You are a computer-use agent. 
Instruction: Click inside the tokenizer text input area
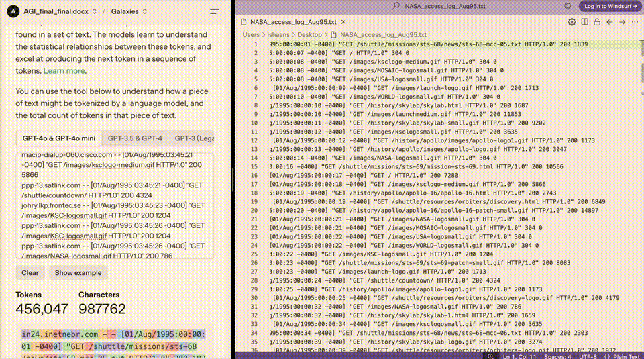(x=114, y=205)
